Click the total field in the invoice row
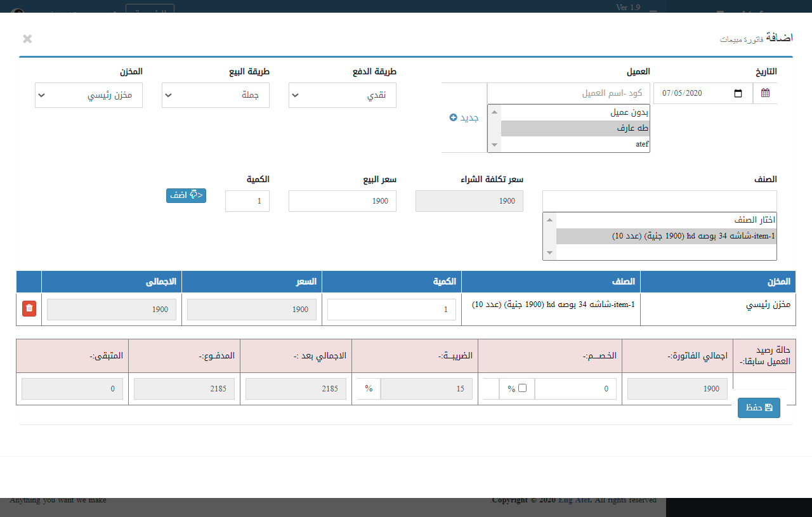 (112, 310)
